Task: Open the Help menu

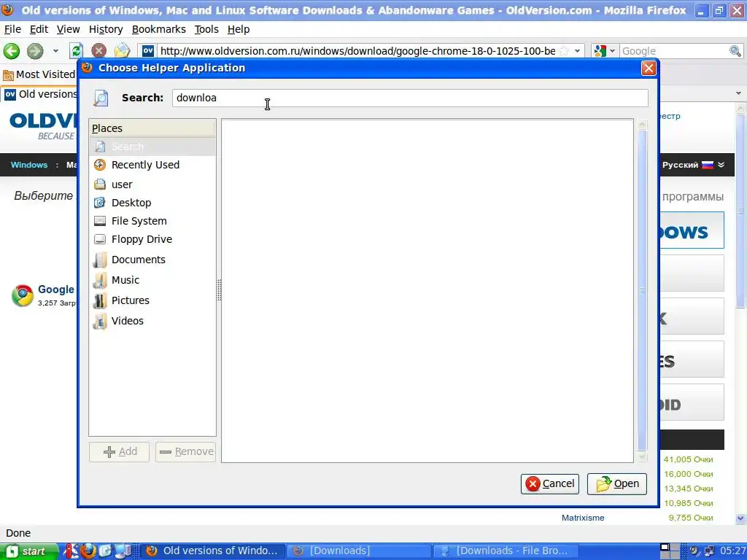Action: tap(239, 29)
